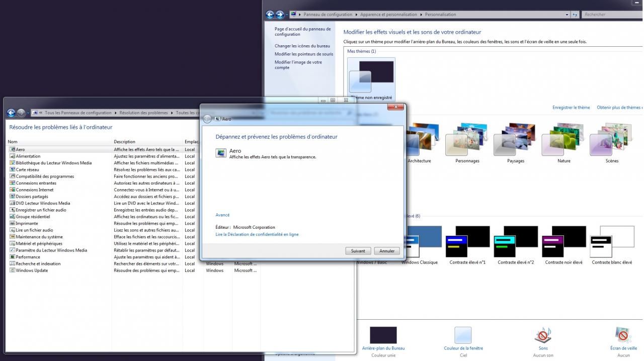
Task: Click the DVD Lecteur Windows Media icon
Action: (12, 203)
